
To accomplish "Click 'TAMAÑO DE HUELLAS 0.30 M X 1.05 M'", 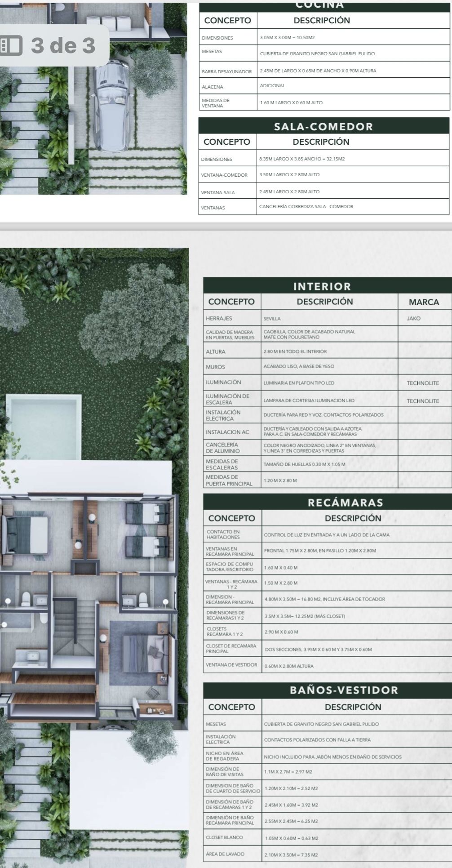I will pos(304,464).
